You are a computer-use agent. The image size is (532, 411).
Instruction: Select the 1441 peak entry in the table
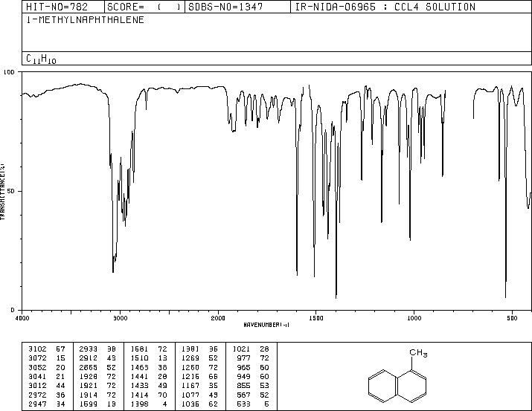click(149, 376)
